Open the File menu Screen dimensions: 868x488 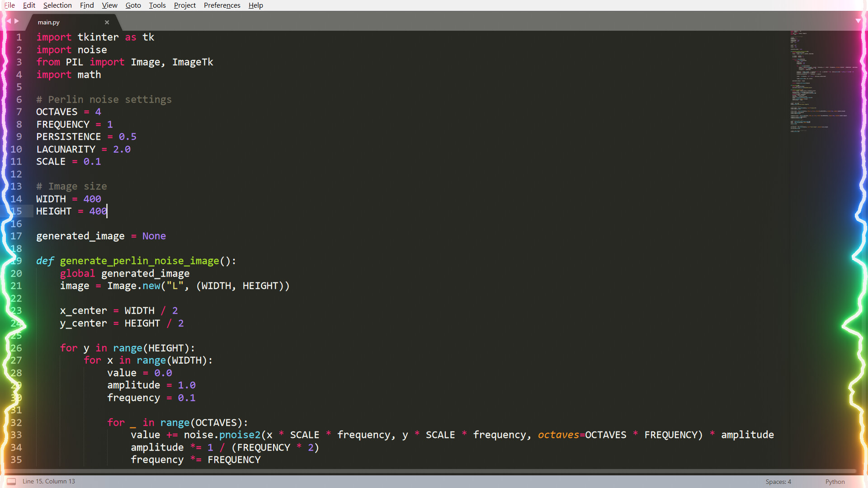9,5
